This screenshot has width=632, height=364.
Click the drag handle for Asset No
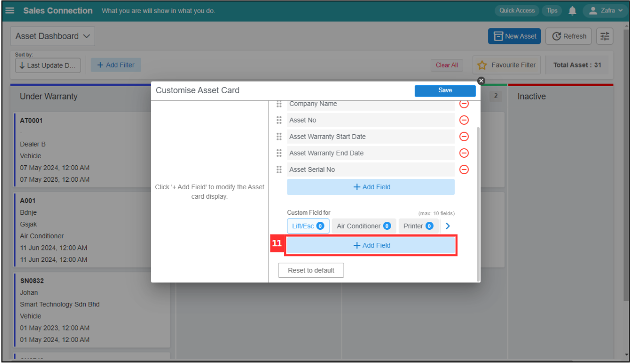pos(279,120)
